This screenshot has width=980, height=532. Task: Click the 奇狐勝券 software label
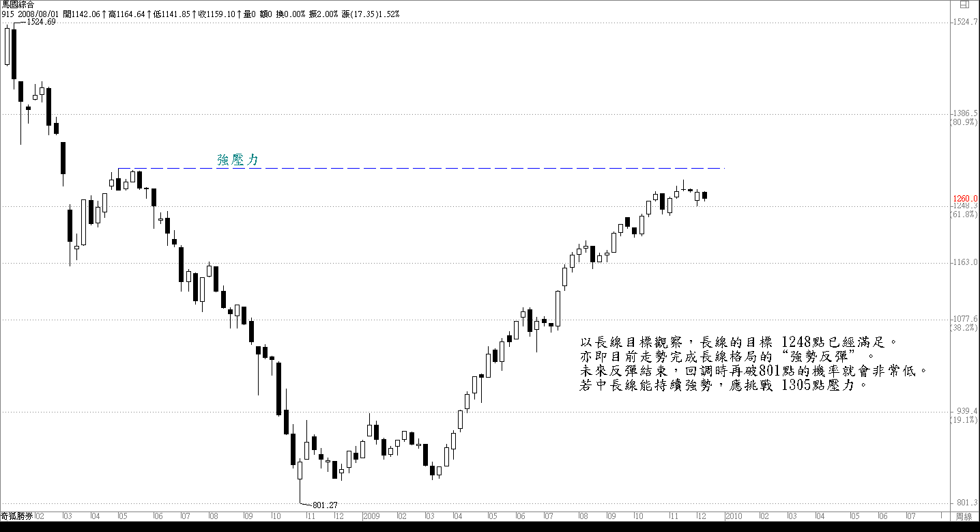click(x=17, y=516)
